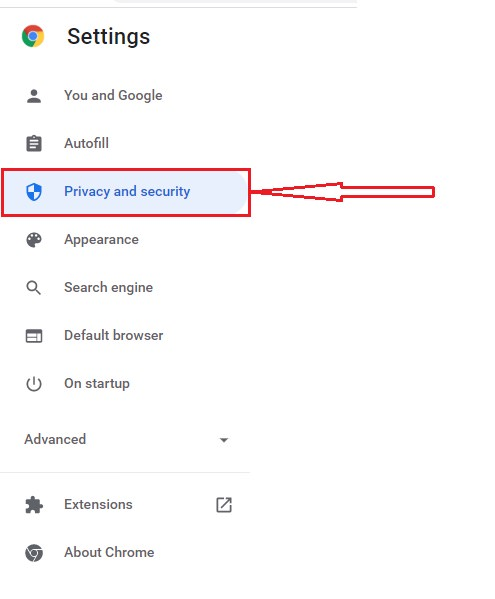
Task: Click the About Chrome logo icon
Action: 34,553
